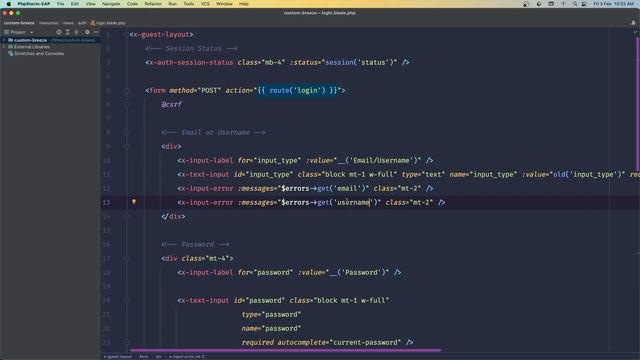Open the Apple menu

pos(9,4)
